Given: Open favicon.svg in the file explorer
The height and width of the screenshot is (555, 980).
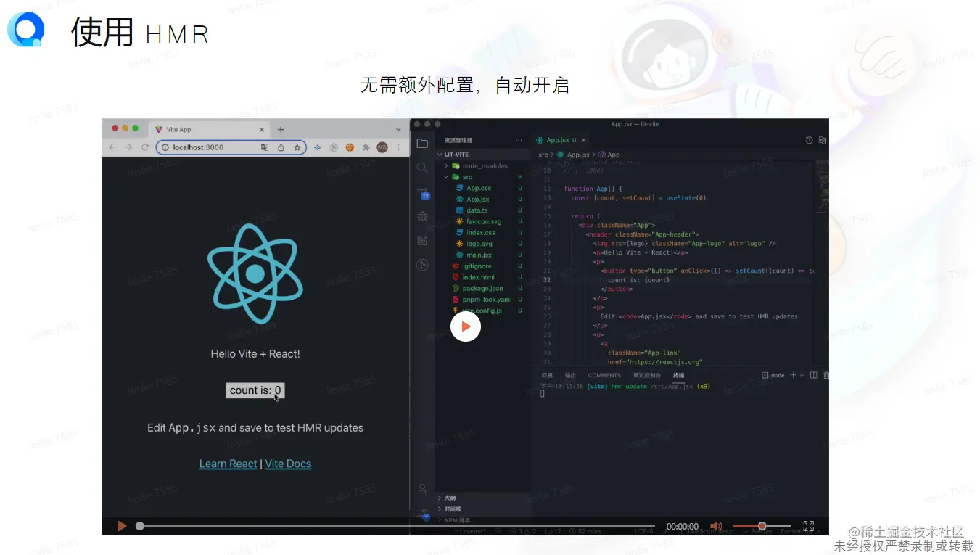Looking at the screenshot, I should coord(483,221).
